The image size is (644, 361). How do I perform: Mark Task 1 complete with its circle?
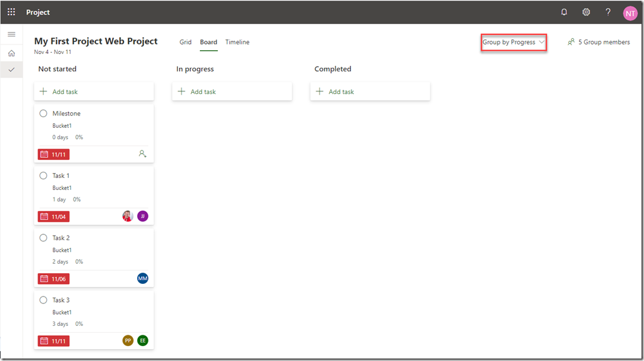[x=43, y=175]
